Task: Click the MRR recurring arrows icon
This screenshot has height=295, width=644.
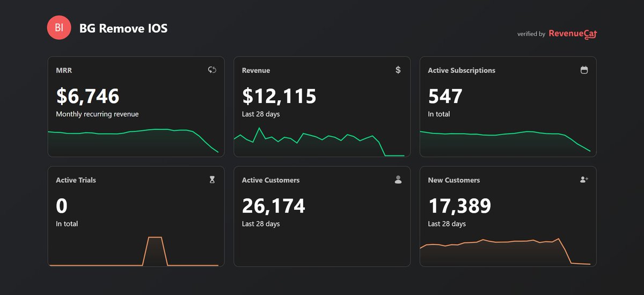Action: click(x=212, y=70)
